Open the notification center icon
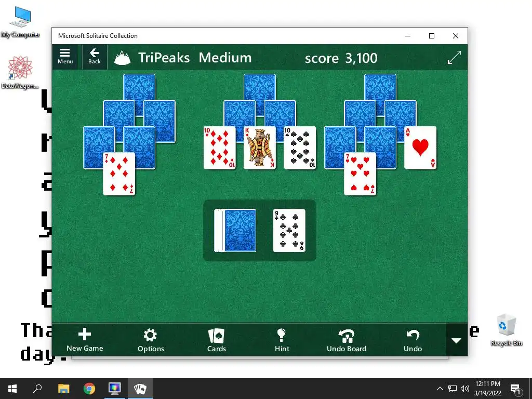 [516, 389]
